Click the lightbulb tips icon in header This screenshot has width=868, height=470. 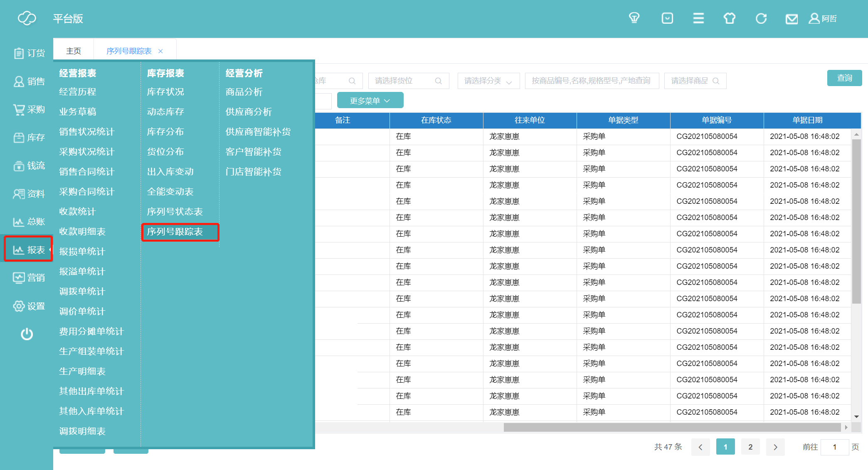tap(634, 18)
